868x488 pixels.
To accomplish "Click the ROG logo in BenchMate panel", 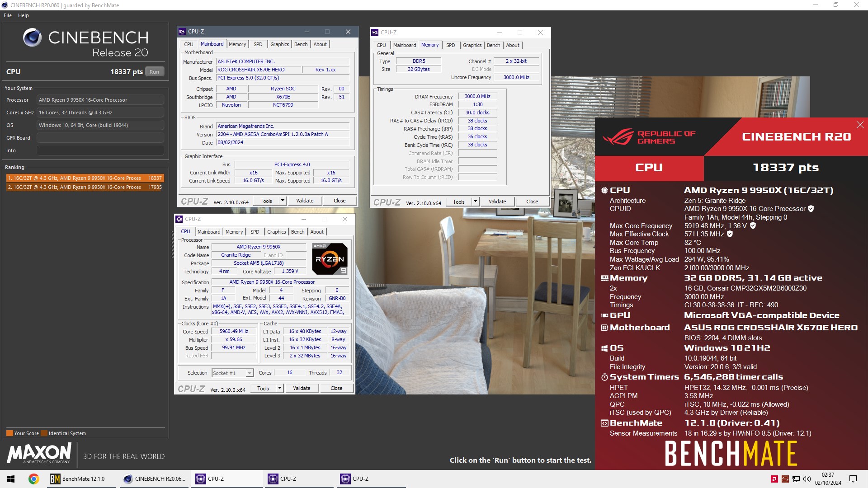I will click(x=618, y=137).
